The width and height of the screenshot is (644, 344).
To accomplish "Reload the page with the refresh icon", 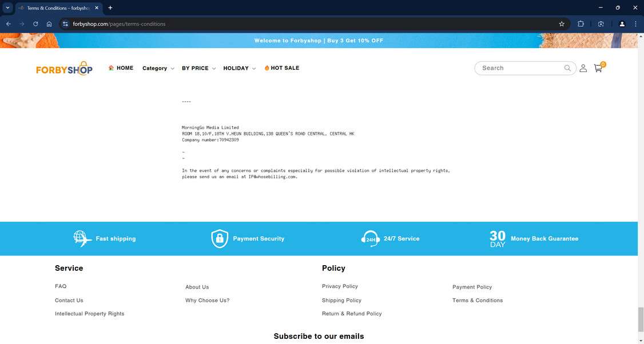I will [x=35, y=23].
